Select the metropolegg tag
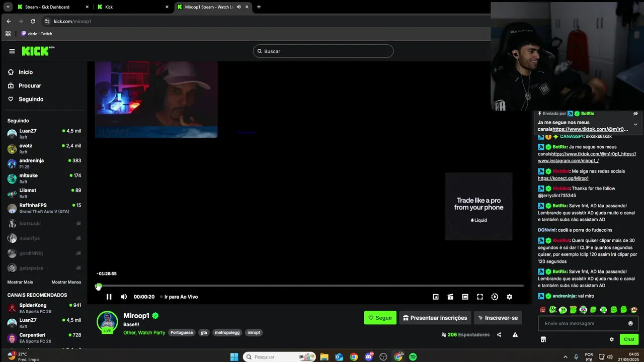 (227, 332)
